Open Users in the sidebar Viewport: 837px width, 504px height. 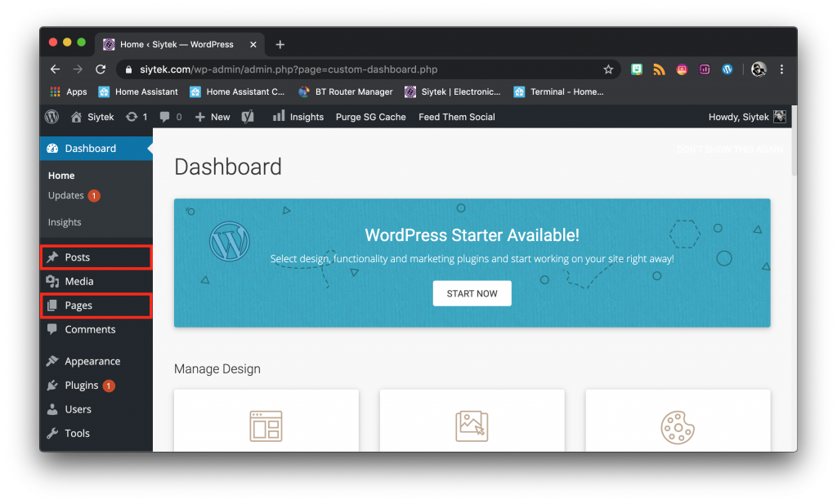click(x=96, y=409)
